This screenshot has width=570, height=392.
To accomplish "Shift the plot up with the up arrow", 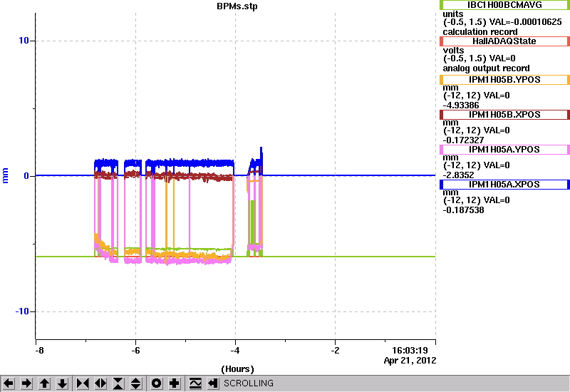I will (44, 383).
